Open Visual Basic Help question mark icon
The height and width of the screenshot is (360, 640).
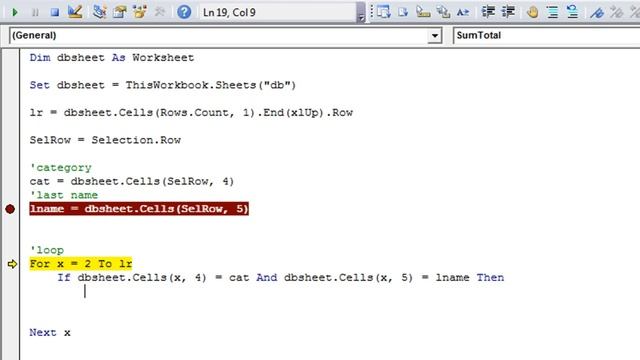(x=184, y=12)
